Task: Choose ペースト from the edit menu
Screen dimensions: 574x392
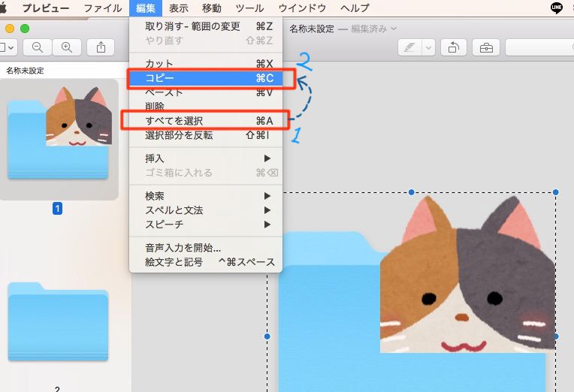Action: pyautogui.click(x=206, y=92)
